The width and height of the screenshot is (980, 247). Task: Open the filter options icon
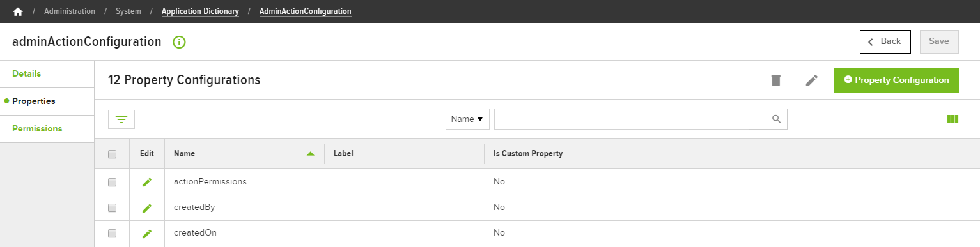coord(121,119)
